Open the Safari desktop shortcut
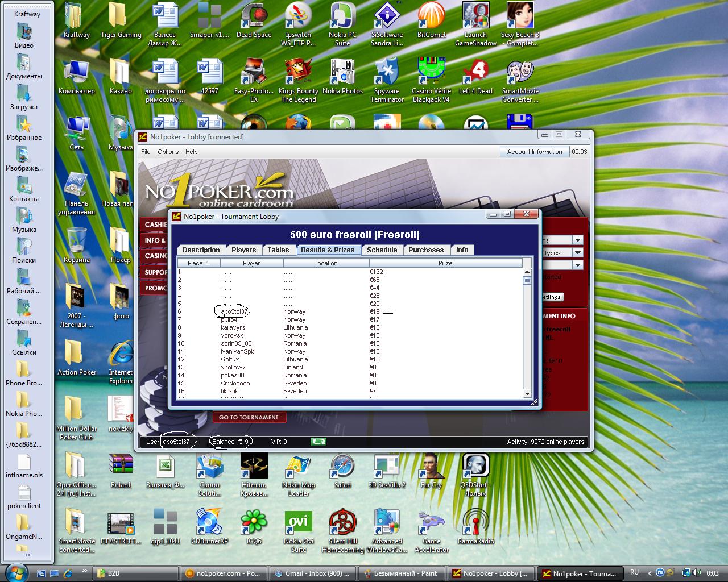This screenshot has height=582, width=728. (342, 467)
